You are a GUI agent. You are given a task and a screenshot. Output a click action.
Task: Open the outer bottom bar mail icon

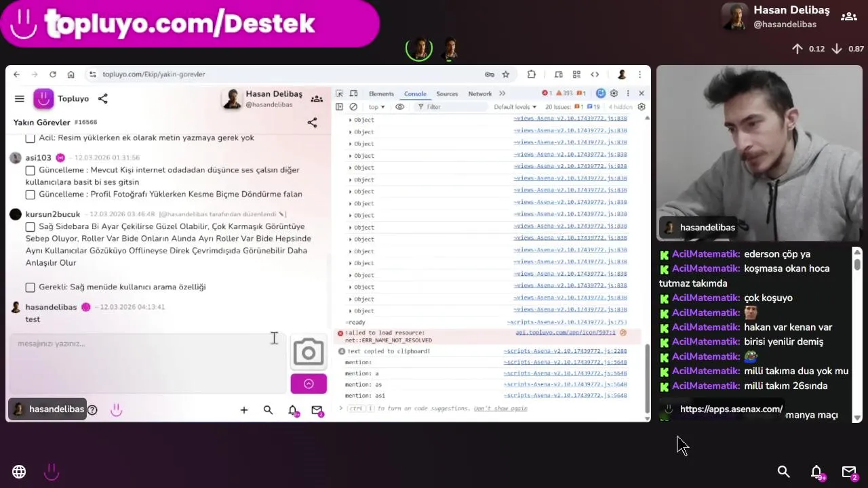(849, 472)
